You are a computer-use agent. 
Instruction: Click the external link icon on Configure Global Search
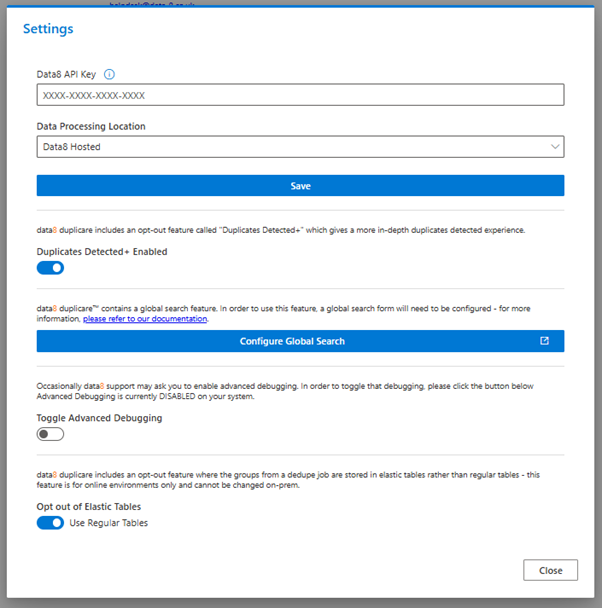(x=544, y=341)
